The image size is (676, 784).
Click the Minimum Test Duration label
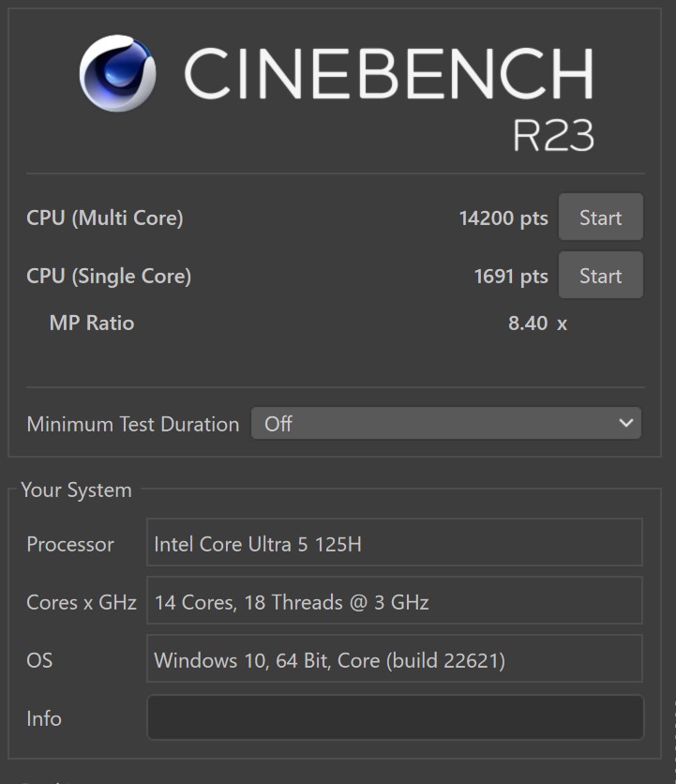[x=133, y=424]
